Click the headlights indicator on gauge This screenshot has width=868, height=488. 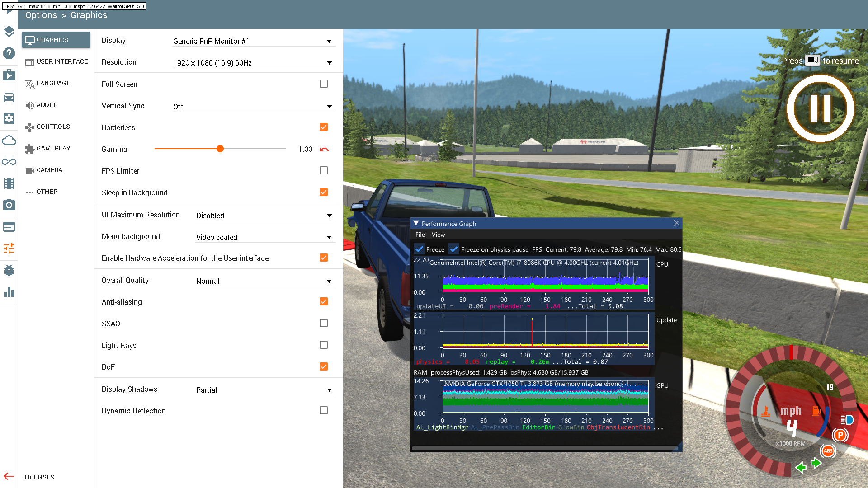pos(847,420)
